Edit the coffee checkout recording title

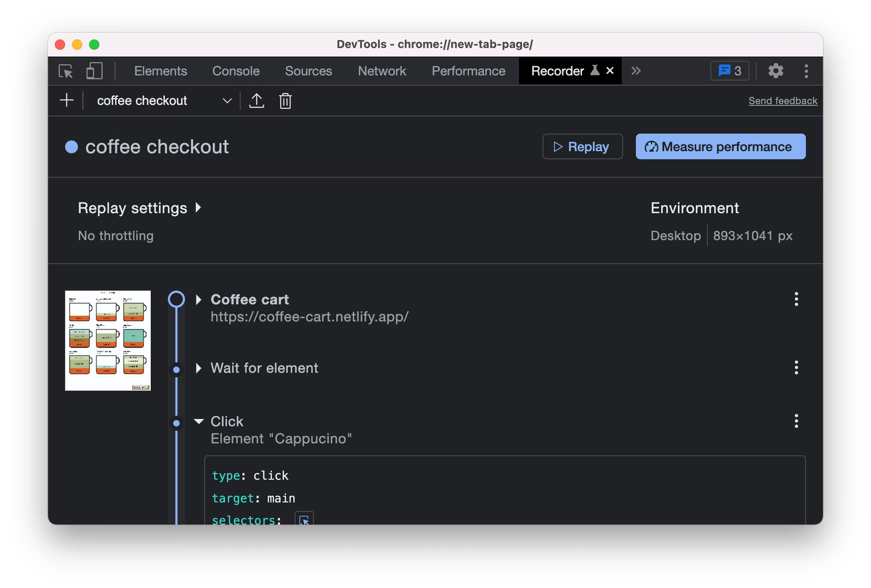157,147
